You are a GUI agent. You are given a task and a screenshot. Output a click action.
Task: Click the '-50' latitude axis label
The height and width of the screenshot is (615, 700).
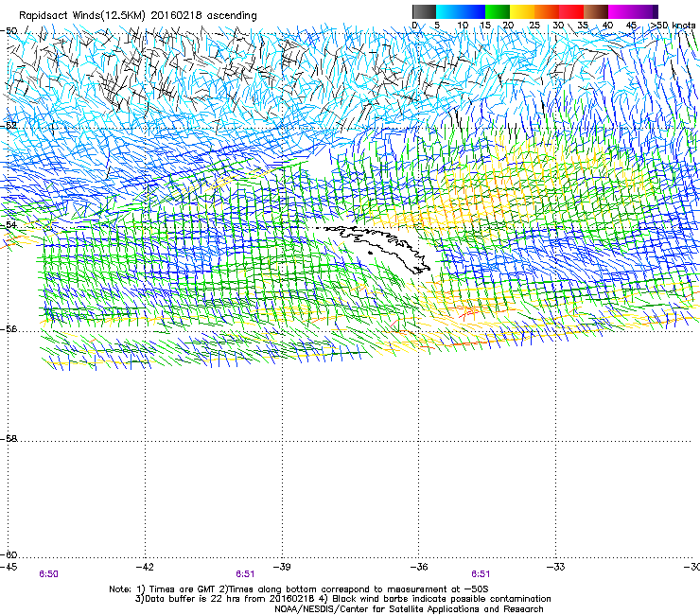(x=9, y=31)
